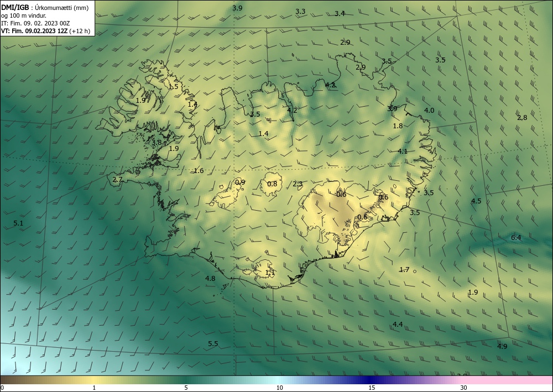Select the 'IT: Fim. 09. 02. 2023 00Z' line
The width and height of the screenshot is (553, 392).
pyautogui.click(x=35, y=23)
